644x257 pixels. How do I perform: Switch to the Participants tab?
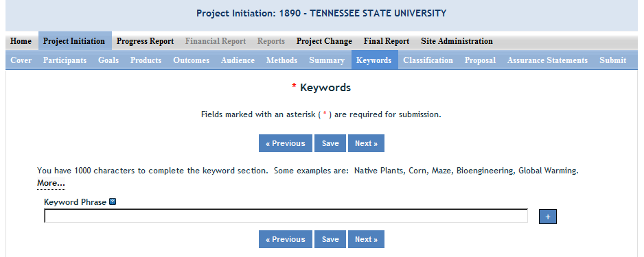tap(65, 60)
